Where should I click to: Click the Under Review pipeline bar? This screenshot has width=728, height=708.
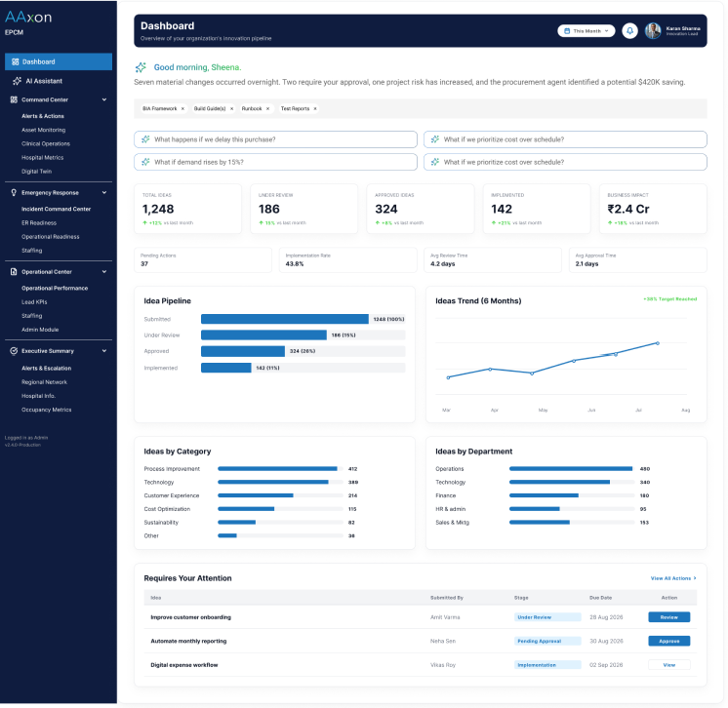coord(263,334)
